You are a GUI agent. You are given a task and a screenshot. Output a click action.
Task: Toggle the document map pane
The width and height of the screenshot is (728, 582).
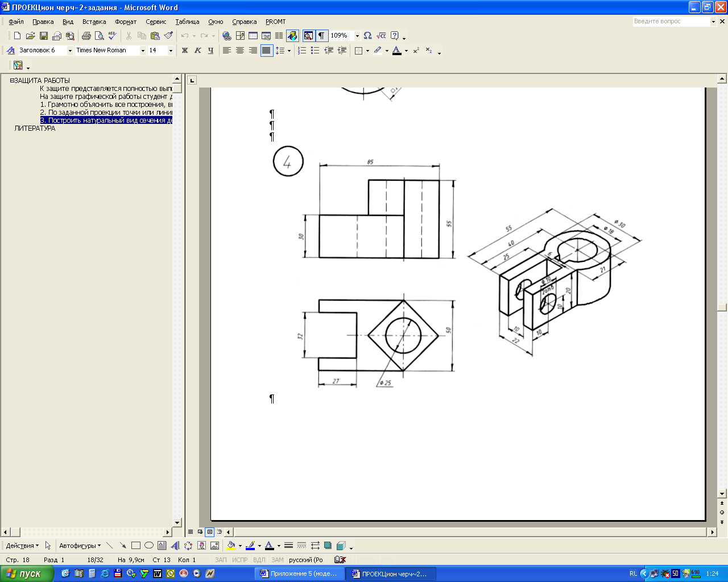(x=308, y=36)
